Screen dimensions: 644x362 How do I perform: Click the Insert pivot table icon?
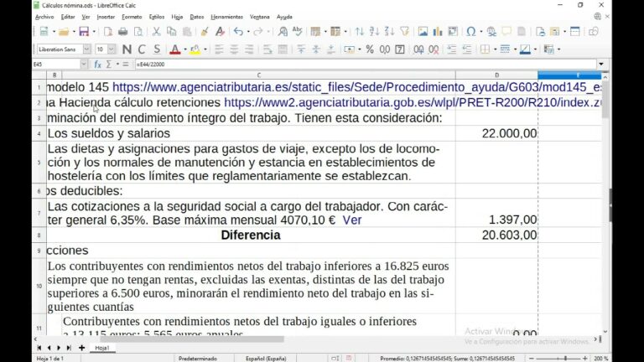[x=453, y=32]
